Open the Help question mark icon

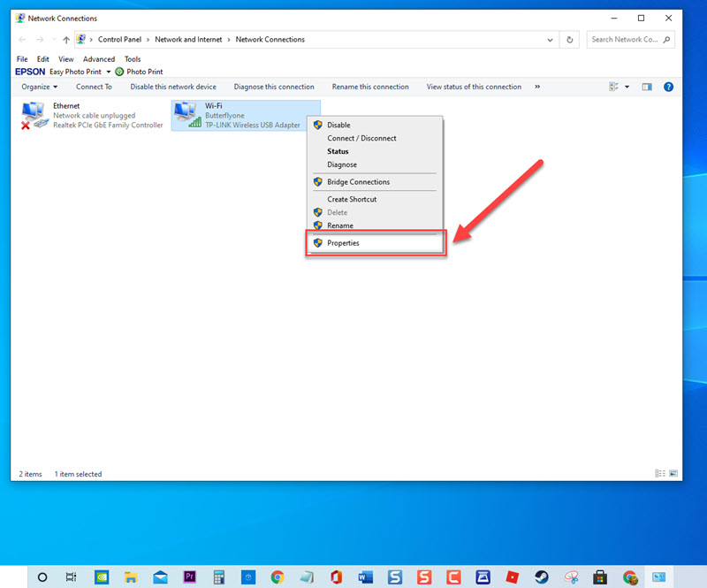point(669,87)
